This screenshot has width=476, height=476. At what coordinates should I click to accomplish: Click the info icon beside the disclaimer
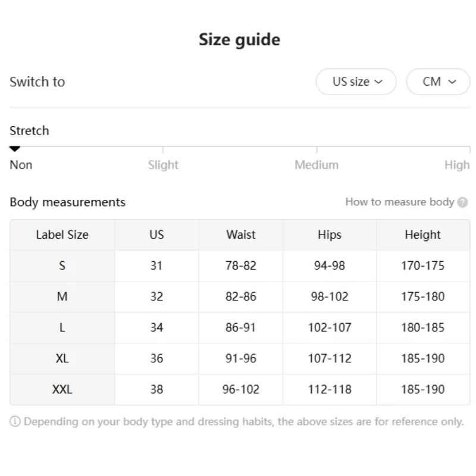tap(15, 422)
